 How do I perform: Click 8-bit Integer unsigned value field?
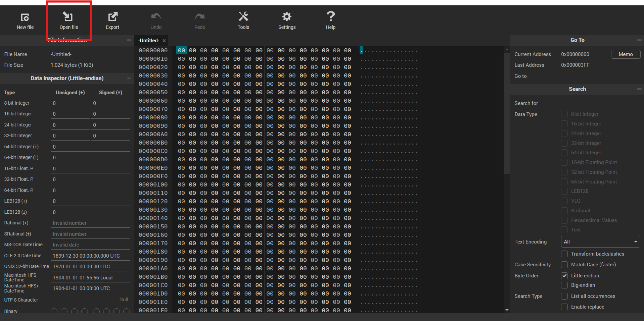pos(70,103)
